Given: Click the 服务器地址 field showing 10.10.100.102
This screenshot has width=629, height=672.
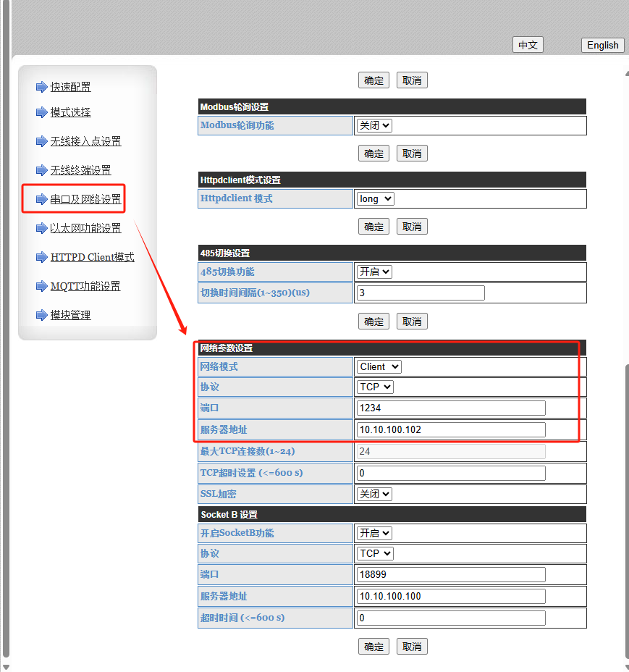Looking at the screenshot, I should [x=450, y=429].
